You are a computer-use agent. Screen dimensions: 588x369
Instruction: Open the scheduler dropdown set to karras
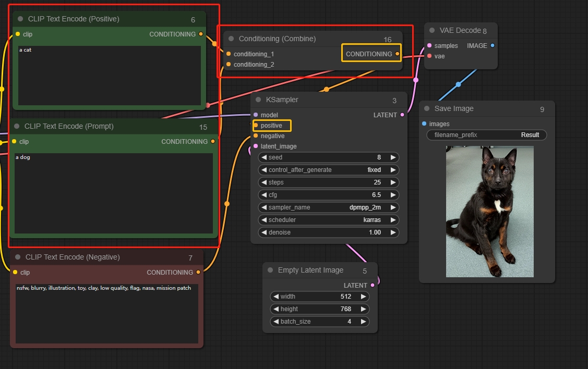[x=329, y=220]
